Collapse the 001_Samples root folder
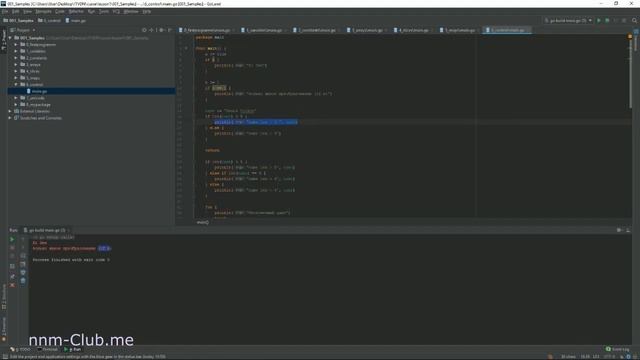Image resolution: width=640 pixels, height=360 pixels. click(x=10, y=38)
